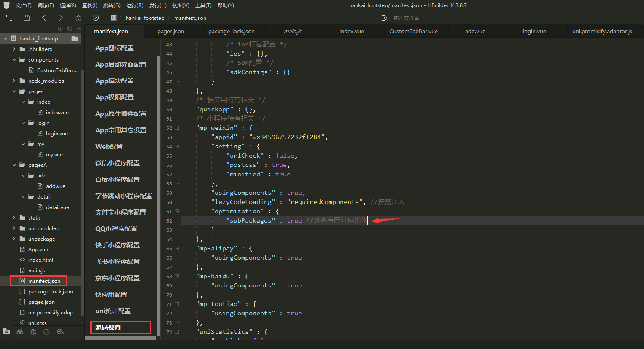This screenshot has width=644, height=349.
Task: Open Web配置 settings section
Action: [109, 146]
